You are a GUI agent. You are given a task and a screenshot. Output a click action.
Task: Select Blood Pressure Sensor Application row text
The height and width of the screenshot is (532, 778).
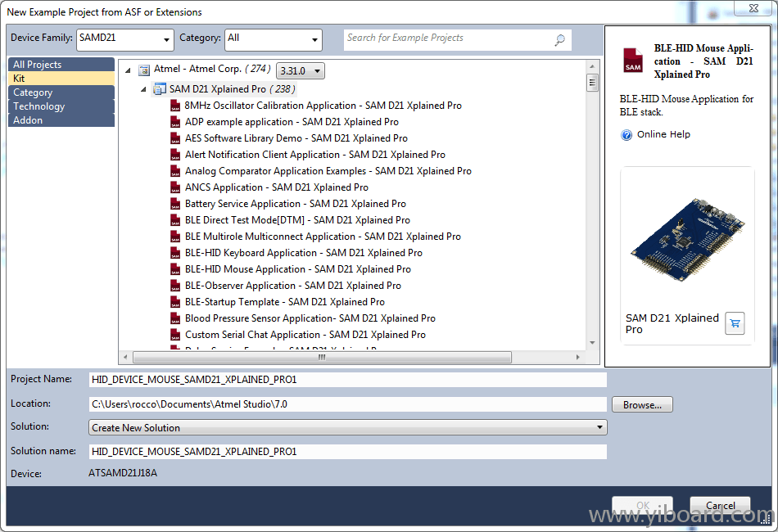pyautogui.click(x=310, y=318)
